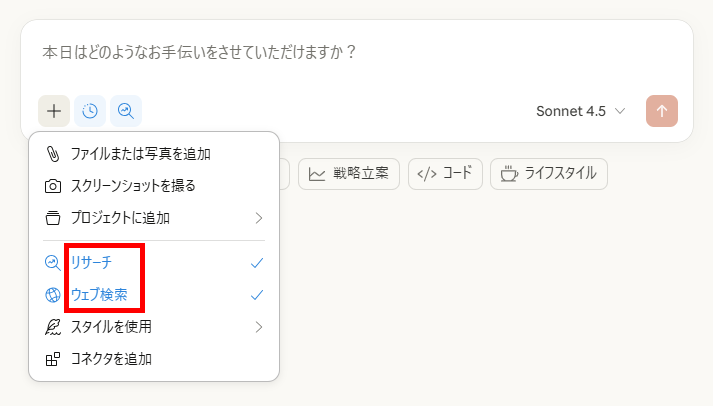Click the connector grid icon
713x406 pixels.
(53, 359)
